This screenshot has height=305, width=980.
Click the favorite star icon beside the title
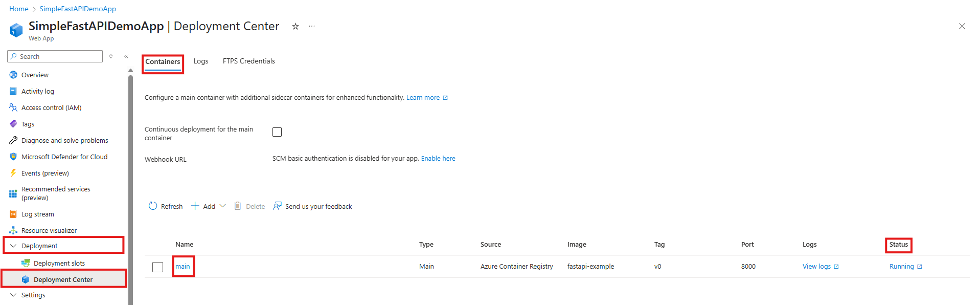(x=295, y=27)
